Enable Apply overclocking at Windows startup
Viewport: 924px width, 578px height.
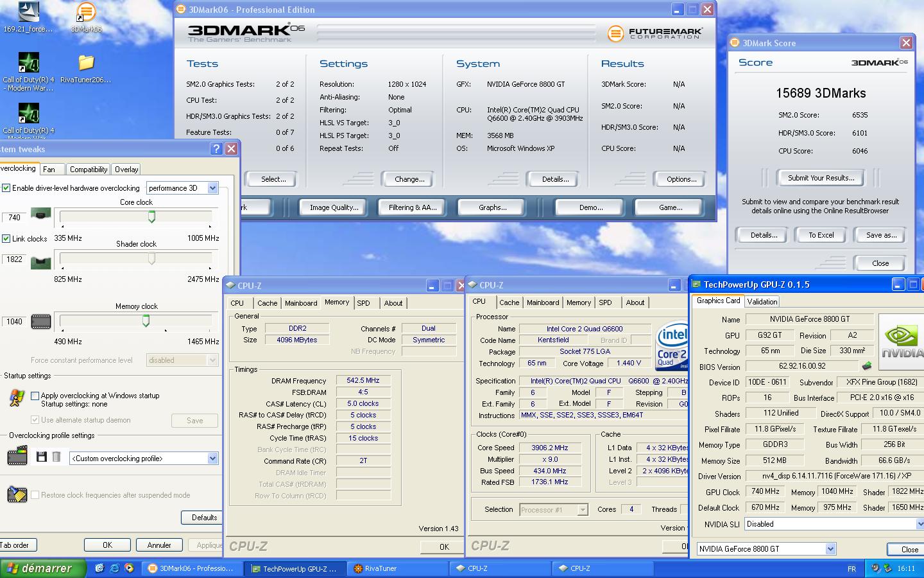click(x=35, y=396)
